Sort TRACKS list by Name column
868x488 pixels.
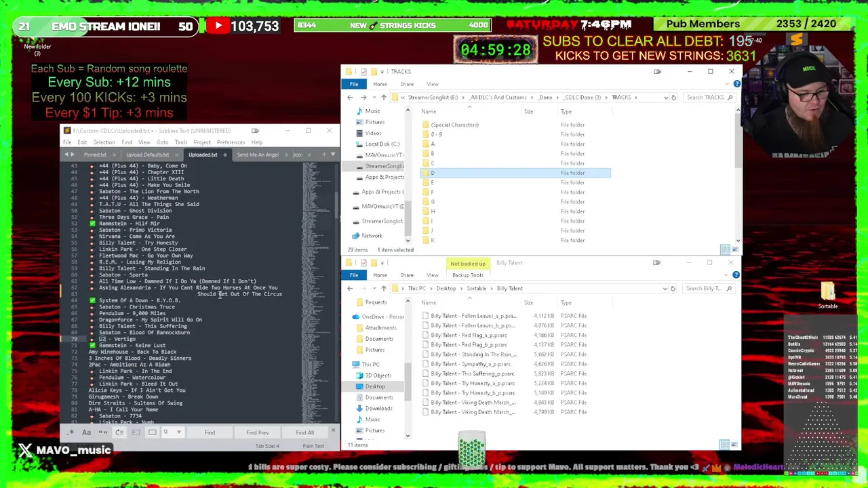[428, 112]
